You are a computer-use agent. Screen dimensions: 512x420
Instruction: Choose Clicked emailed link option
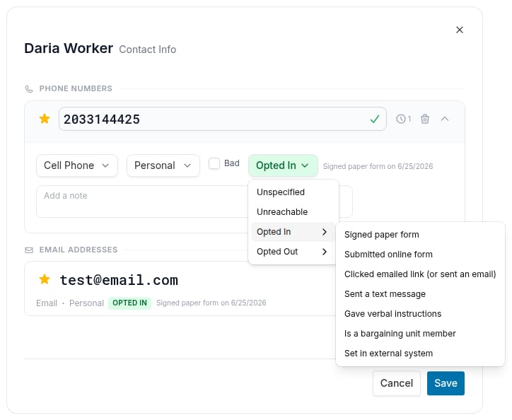click(x=420, y=274)
